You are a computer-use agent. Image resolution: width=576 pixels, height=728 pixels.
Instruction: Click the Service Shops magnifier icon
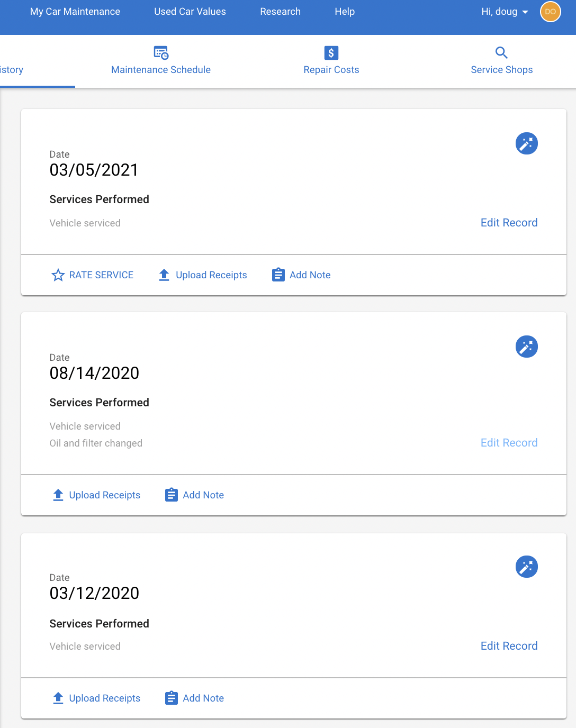[x=501, y=52]
